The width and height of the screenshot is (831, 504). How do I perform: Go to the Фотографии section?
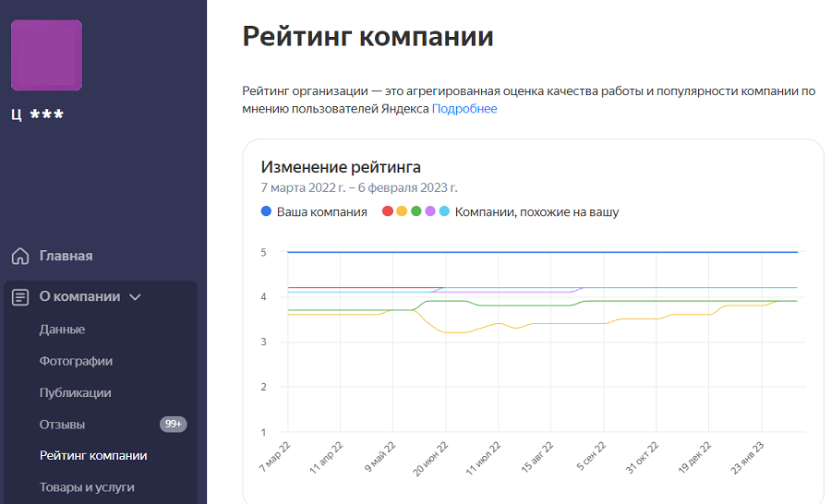point(76,361)
